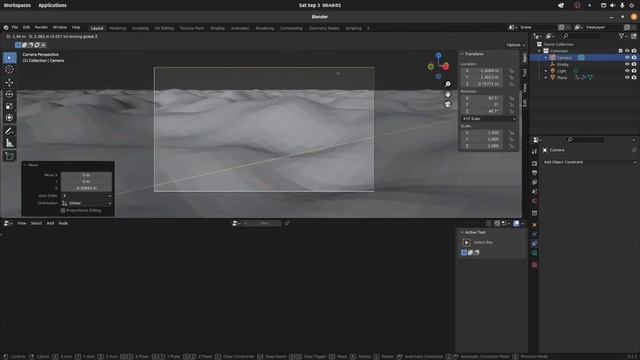
Task: Click the green Y axis on navigation gizmo
Action: [431, 67]
